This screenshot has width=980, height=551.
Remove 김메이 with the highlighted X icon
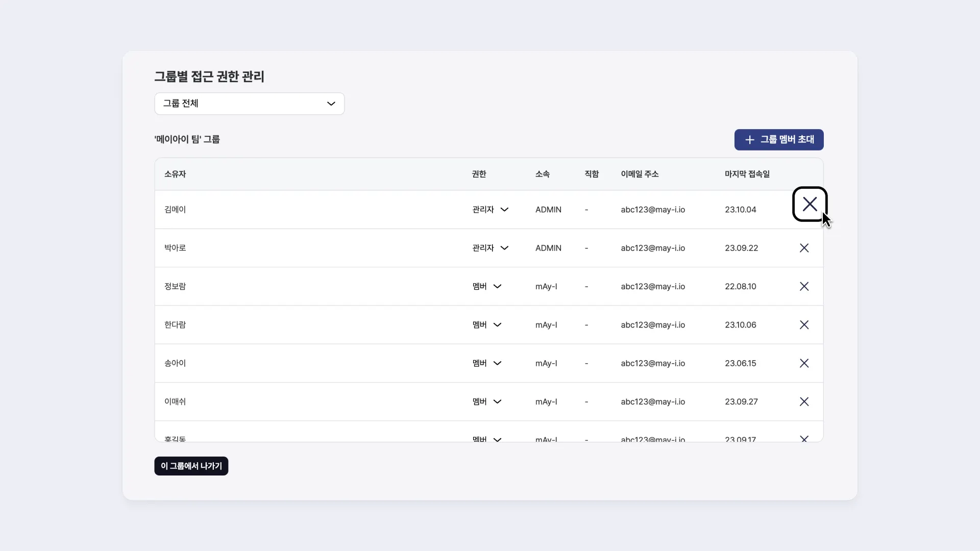(x=810, y=204)
